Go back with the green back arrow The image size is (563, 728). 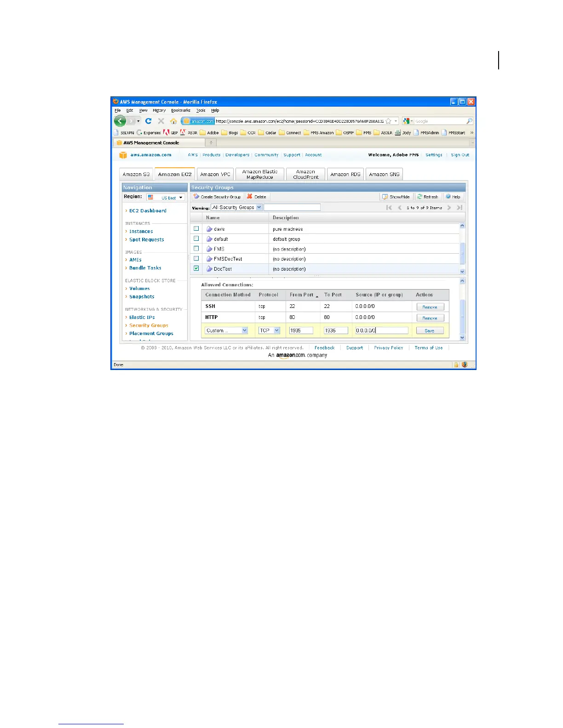[x=120, y=121]
